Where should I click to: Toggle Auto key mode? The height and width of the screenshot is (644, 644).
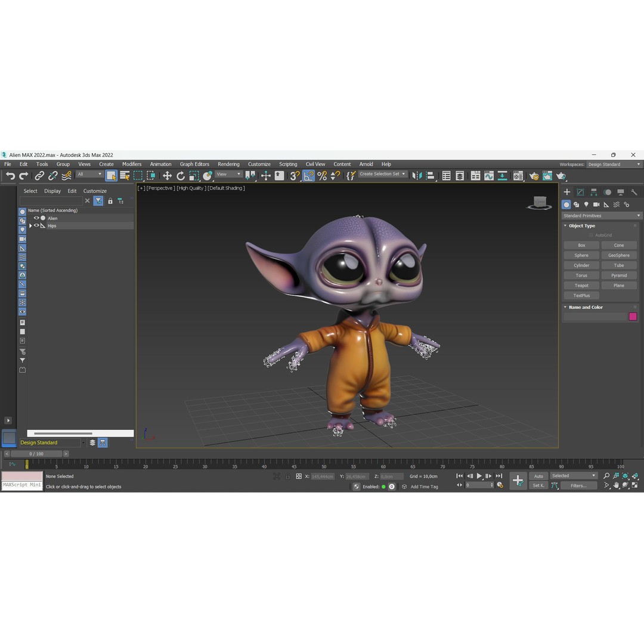point(538,476)
